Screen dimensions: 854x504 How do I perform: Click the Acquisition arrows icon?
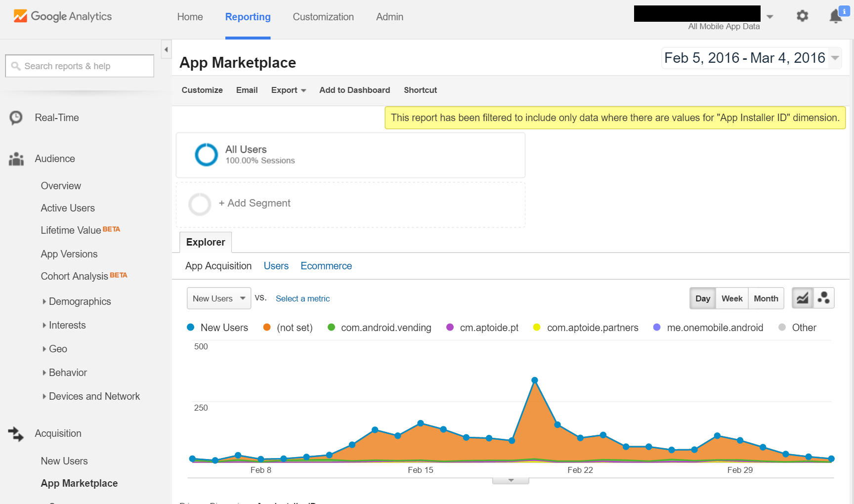pos(16,434)
